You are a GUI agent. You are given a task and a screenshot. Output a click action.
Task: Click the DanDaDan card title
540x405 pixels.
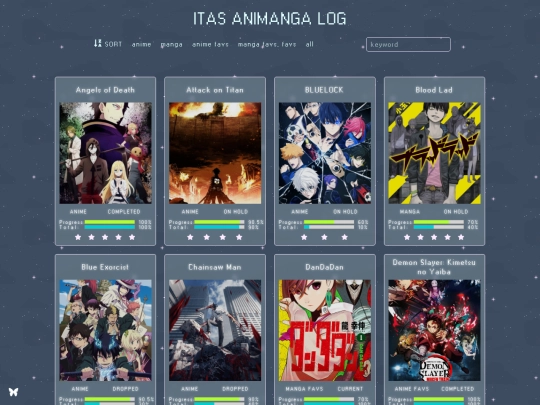tap(324, 267)
